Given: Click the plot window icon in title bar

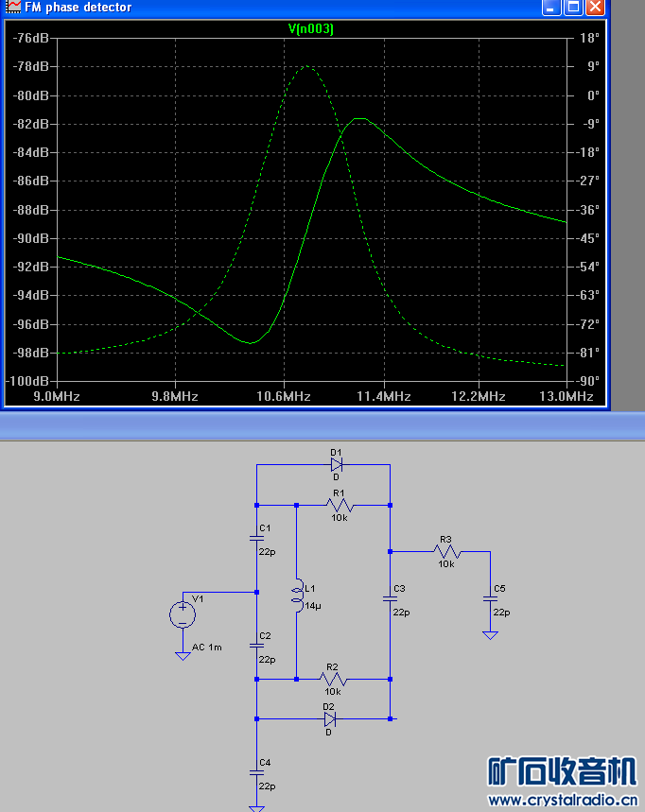Looking at the screenshot, I should [x=12, y=7].
